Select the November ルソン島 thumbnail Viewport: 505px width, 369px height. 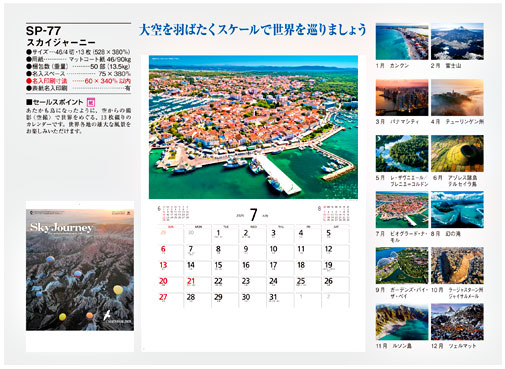point(402,322)
